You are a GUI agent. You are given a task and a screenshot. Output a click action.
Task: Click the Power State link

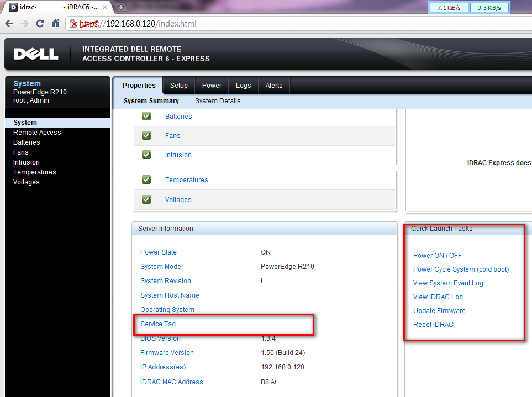pyautogui.click(x=159, y=252)
